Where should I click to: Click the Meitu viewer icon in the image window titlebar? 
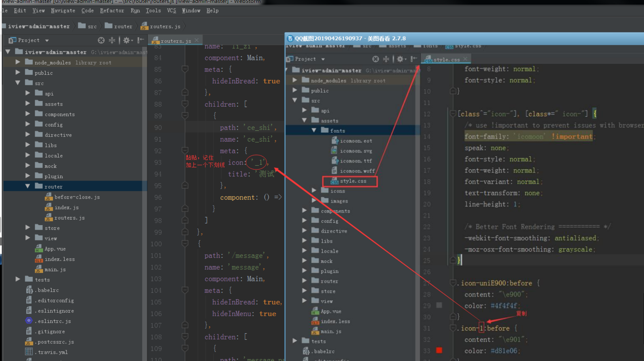(290, 38)
